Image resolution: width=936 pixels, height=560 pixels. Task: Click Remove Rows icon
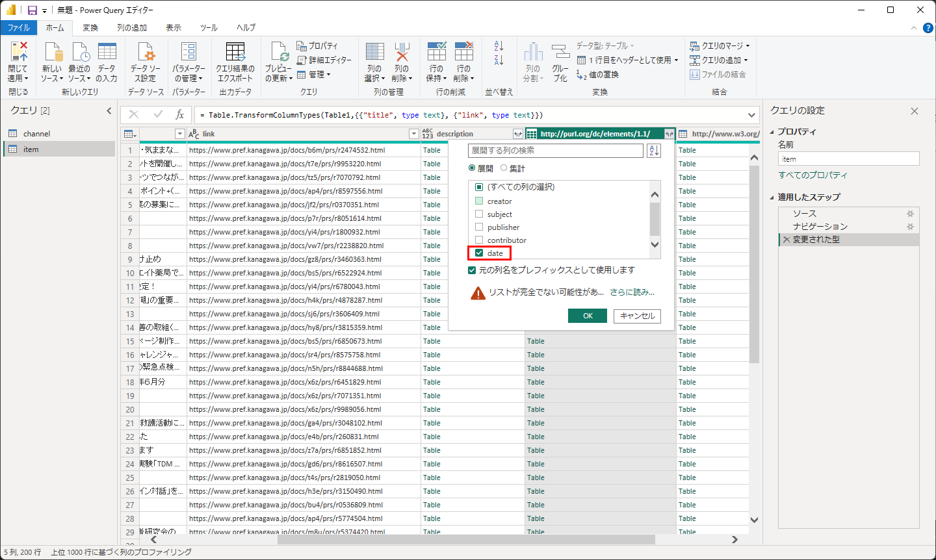(464, 53)
